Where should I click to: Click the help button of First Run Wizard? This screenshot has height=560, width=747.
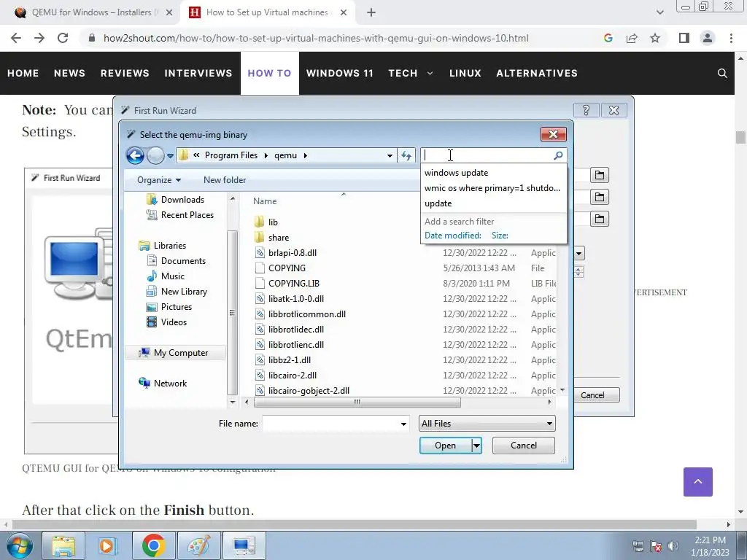point(586,111)
